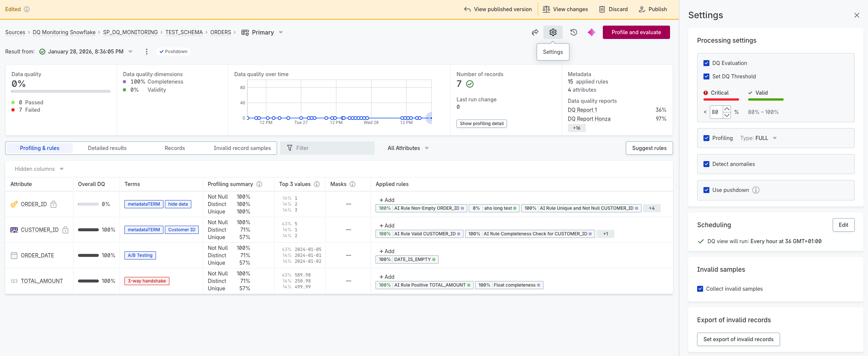Screen dimensions: 868x356
Task: Open the All Attributes dropdown
Action: [x=408, y=148]
